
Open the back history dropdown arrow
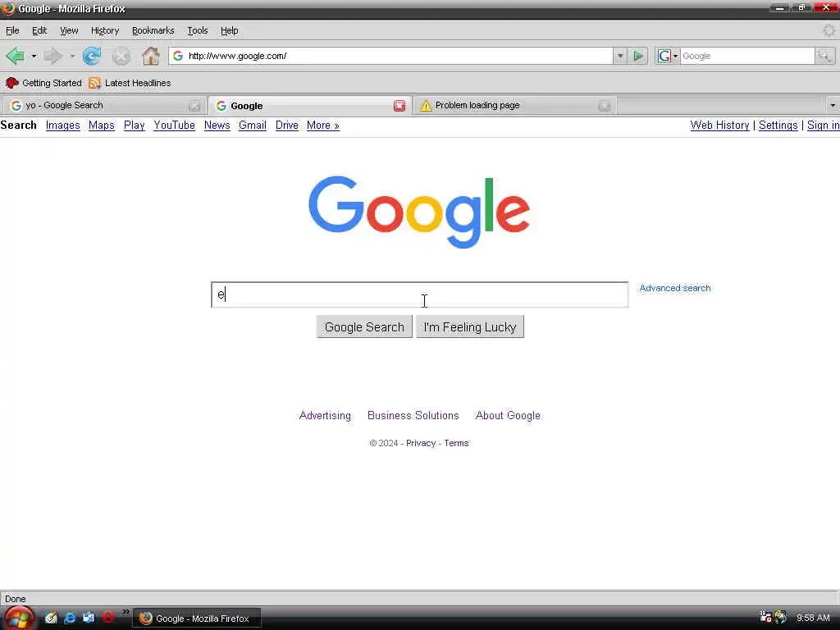tap(34, 56)
